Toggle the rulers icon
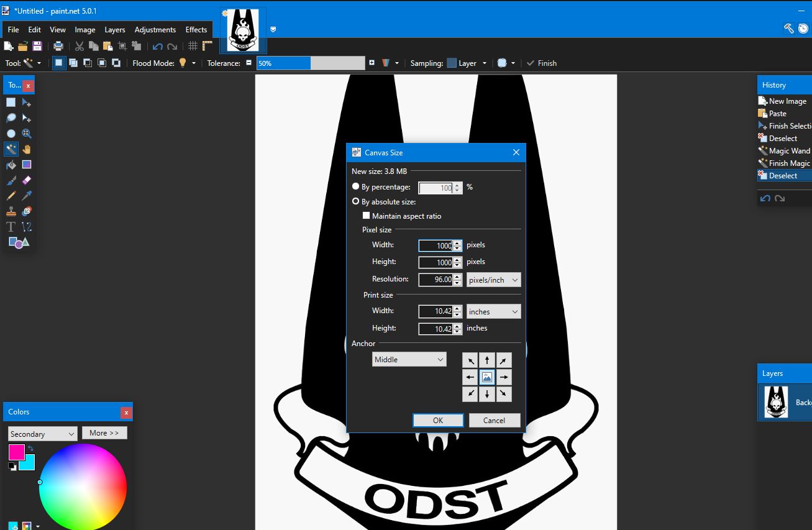 click(208, 46)
